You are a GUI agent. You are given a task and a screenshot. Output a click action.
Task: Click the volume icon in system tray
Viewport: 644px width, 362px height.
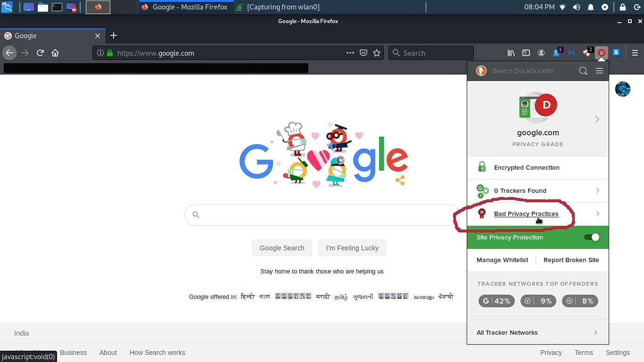[576, 7]
